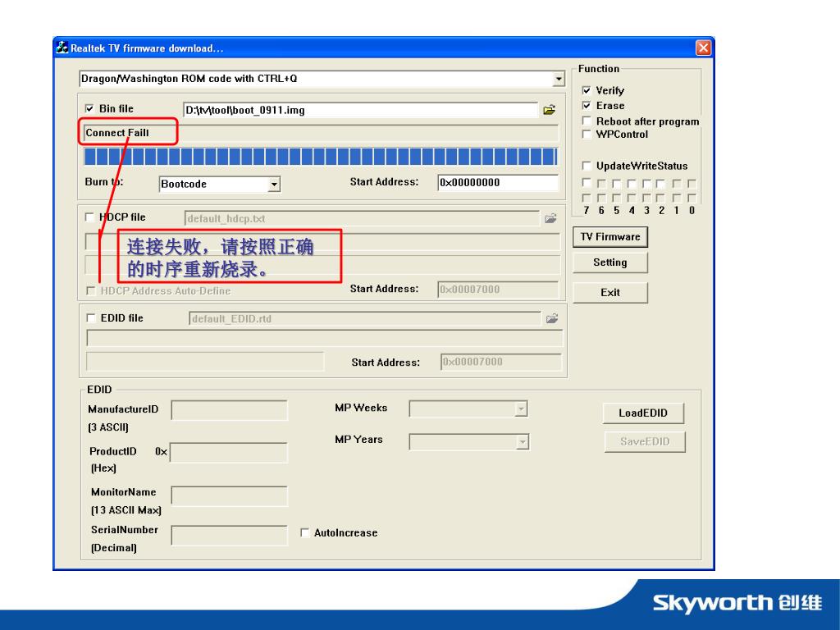Toggle the Verify function checkbox
Screen dimensions: 840x630
point(587,90)
